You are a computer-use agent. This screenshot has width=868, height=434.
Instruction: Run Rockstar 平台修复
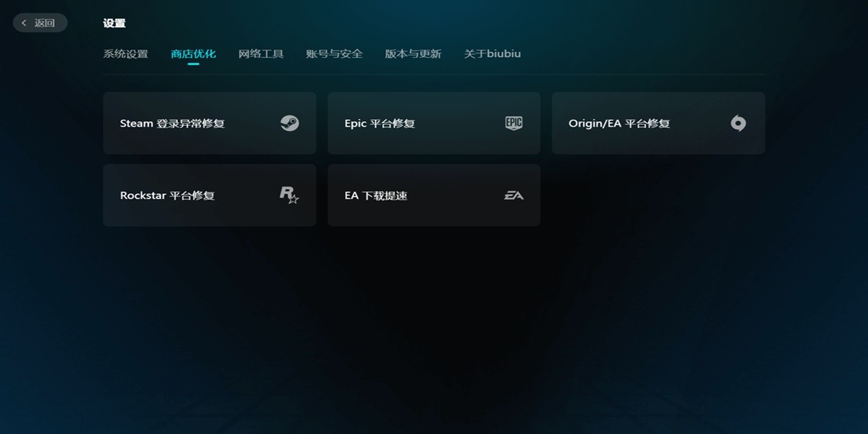tap(209, 195)
